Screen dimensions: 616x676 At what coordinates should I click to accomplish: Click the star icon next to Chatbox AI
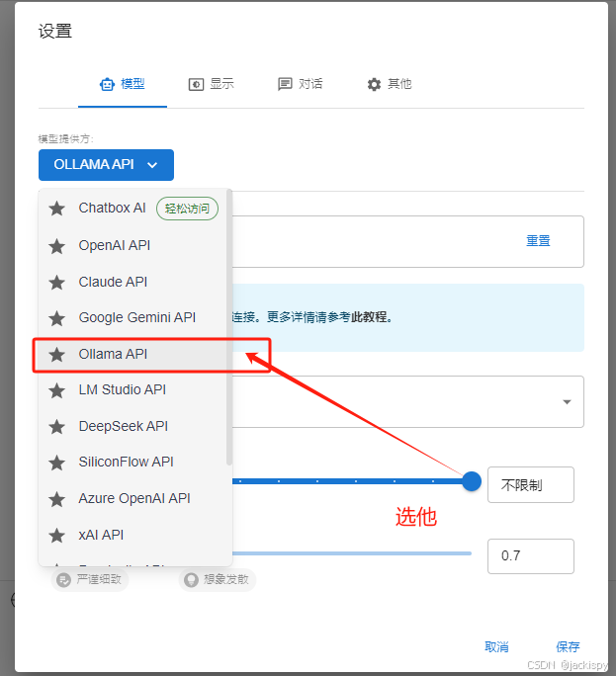point(56,209)
